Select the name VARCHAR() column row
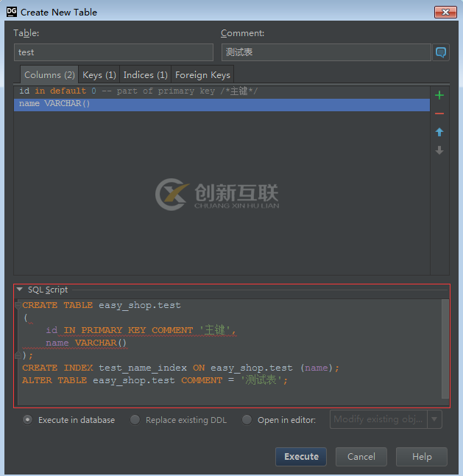 222,104
